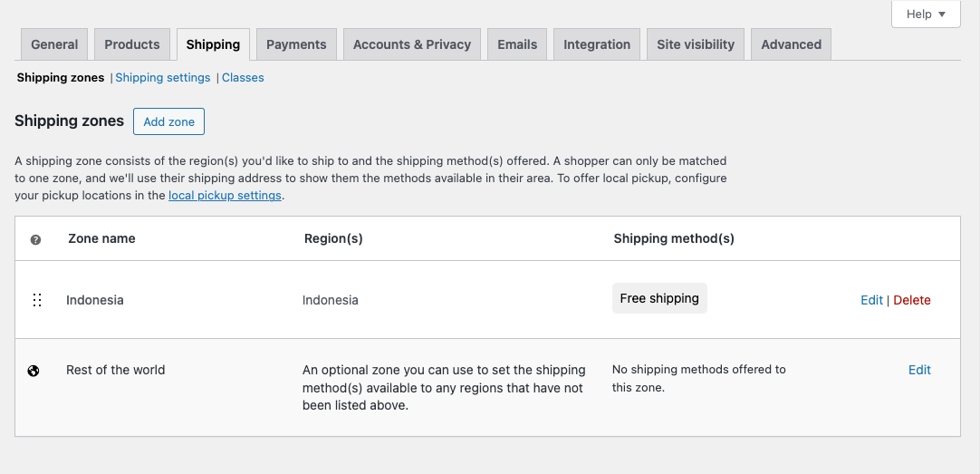Open the Payments tab

(296, 44)
